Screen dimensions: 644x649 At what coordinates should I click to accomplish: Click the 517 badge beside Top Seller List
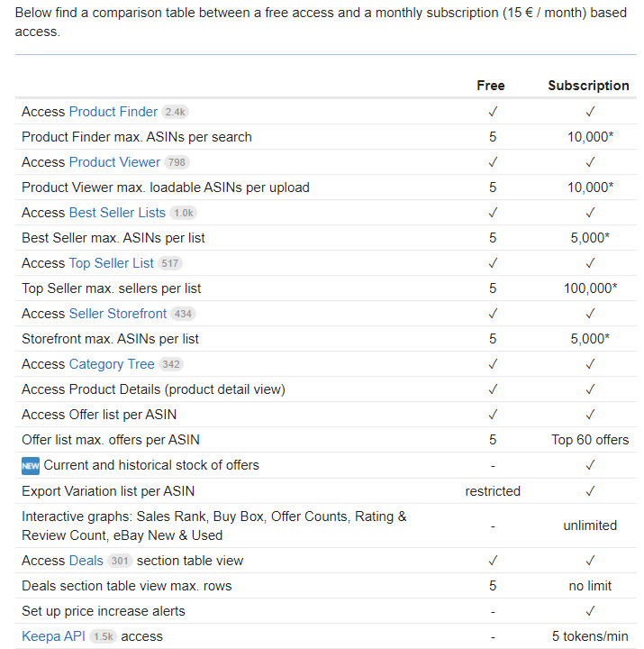pos(170,264)
